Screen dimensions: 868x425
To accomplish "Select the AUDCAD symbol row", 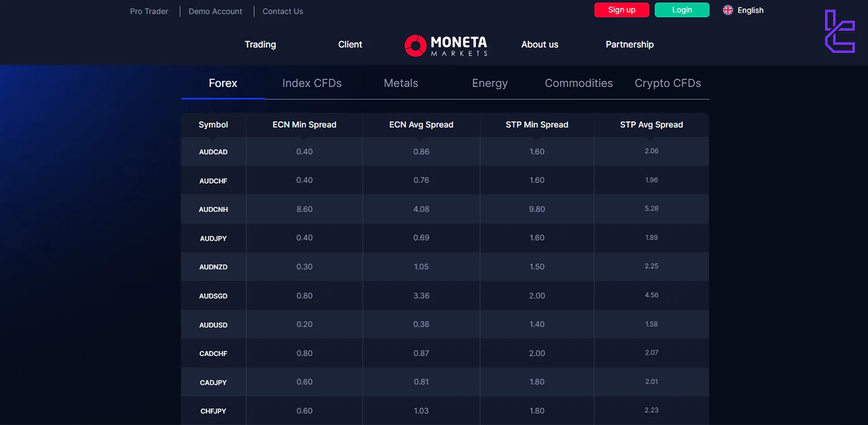I will [445, 151].
